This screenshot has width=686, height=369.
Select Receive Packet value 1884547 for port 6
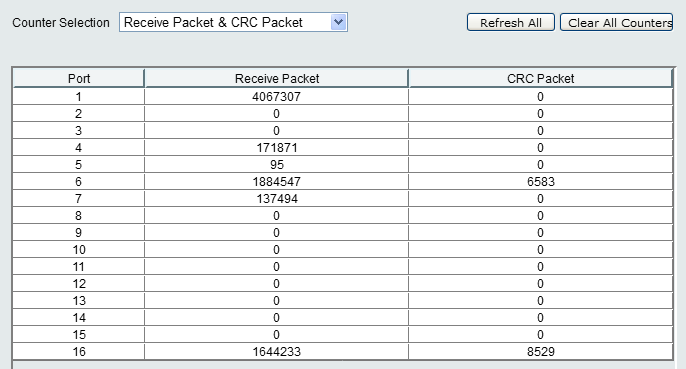click(276, 182)
